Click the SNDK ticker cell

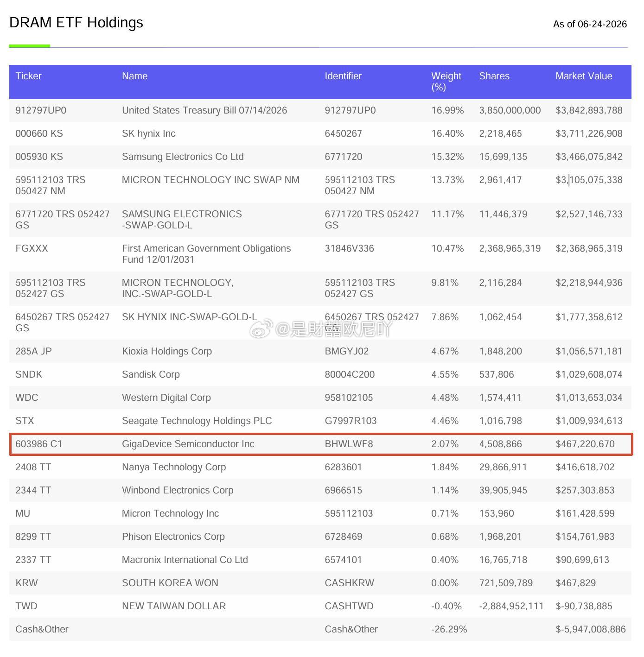point(29,374)
